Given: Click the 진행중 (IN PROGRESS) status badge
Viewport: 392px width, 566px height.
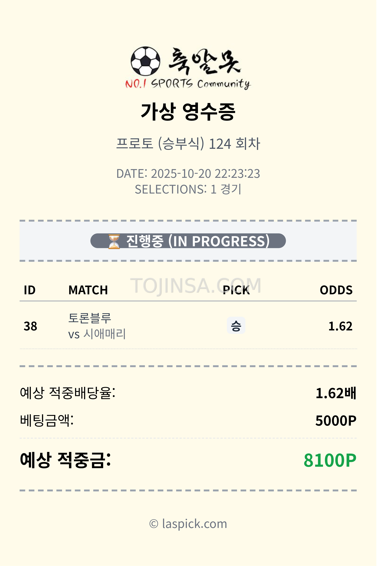Looking at the screenshot, I should 188,241.
